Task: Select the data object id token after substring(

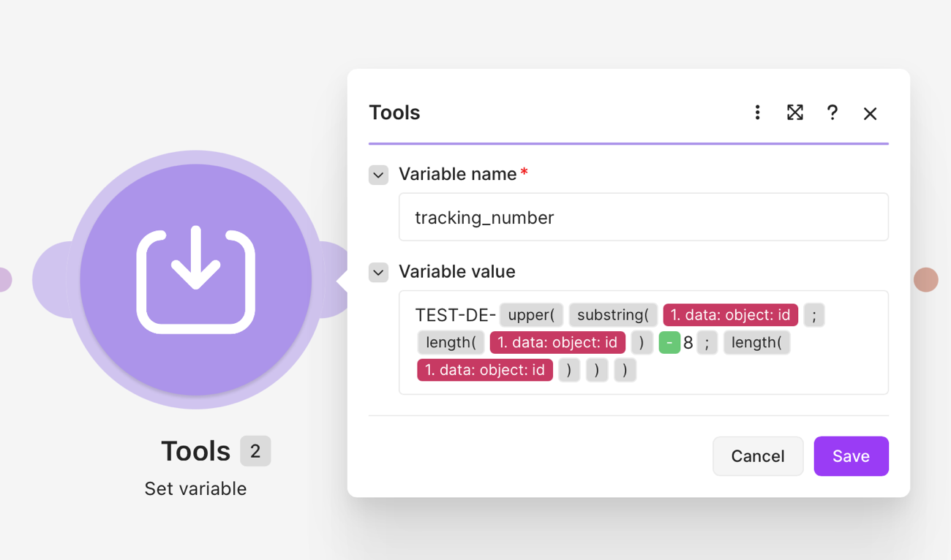Action: point(731,315)
